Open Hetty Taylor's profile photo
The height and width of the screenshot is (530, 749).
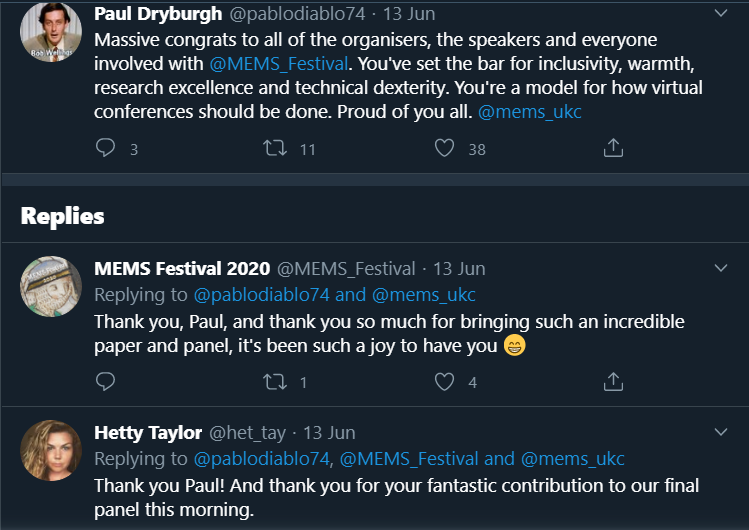pyautogui.click(x=50, y=452)
